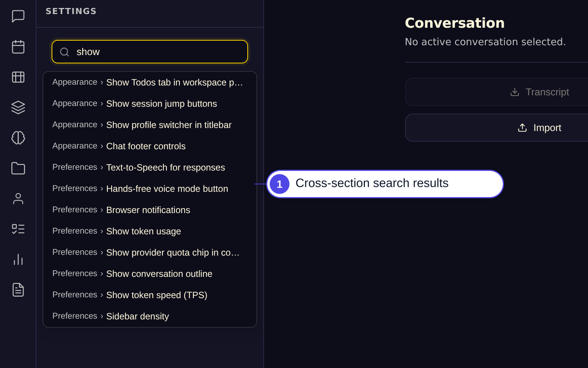Select 'Show session jump buttons' result
This screenshot has width=588, height=368.
tap(150, 104)
